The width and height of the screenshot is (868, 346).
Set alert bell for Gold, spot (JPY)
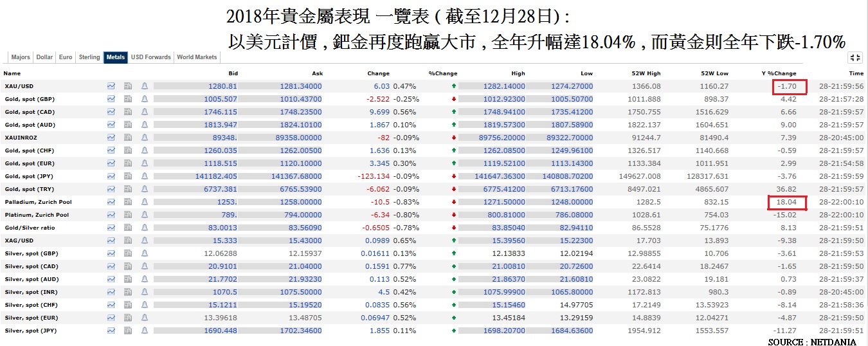144,176
